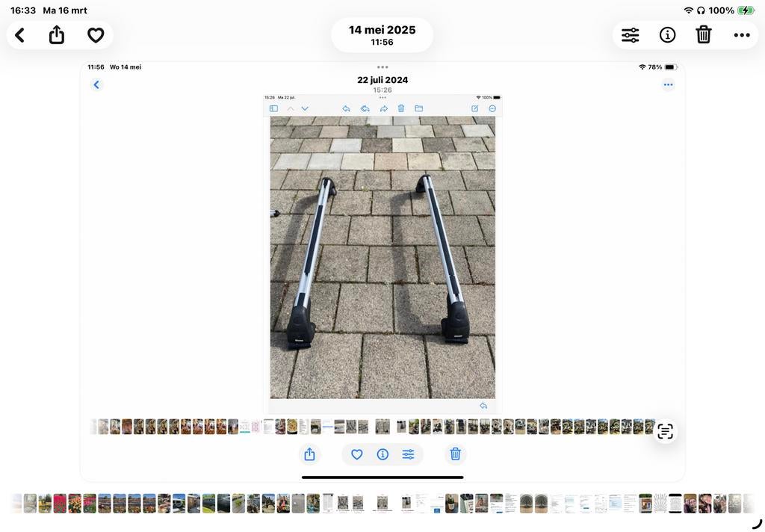Tap the Live Text scan icon inside the screenshot
765x532 pixels.
coord(666,431)
